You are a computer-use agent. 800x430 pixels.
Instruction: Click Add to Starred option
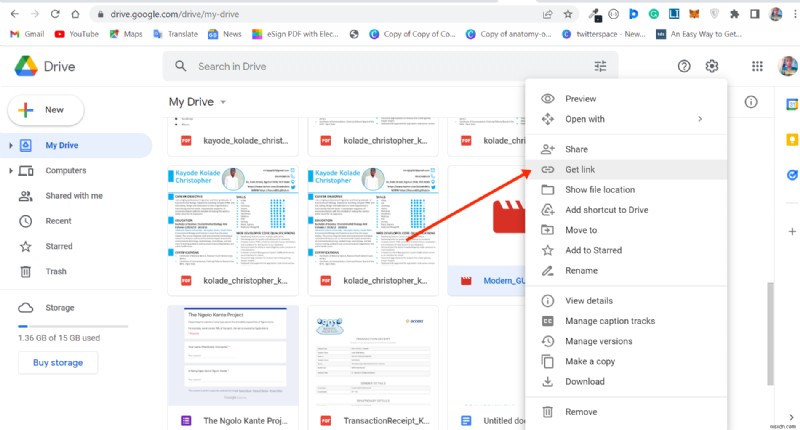point(626,250)
